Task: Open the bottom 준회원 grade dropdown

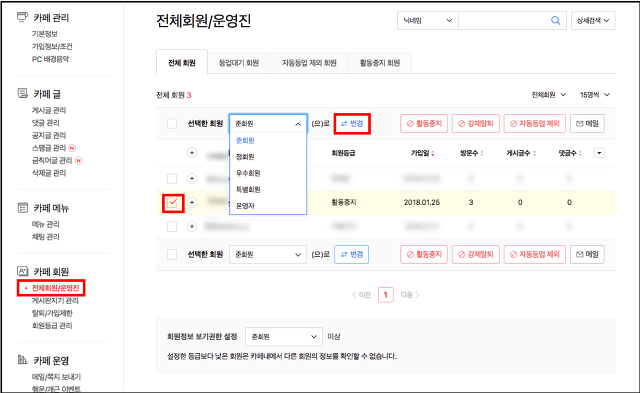Action: (268, 254)
